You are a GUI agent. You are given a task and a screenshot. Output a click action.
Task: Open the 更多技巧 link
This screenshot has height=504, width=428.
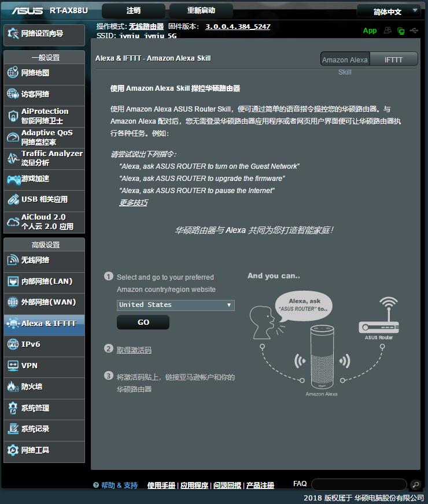click(x=134, y=202)
